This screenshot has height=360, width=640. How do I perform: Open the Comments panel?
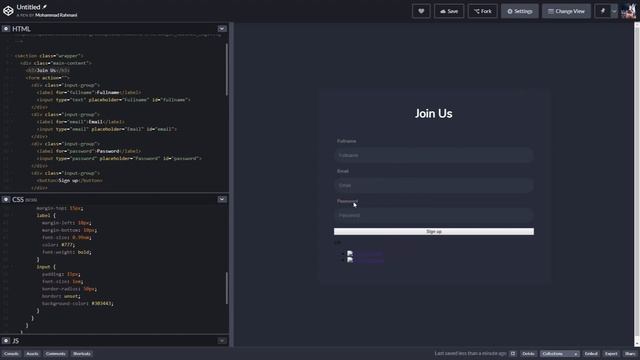tap(56, 353)
